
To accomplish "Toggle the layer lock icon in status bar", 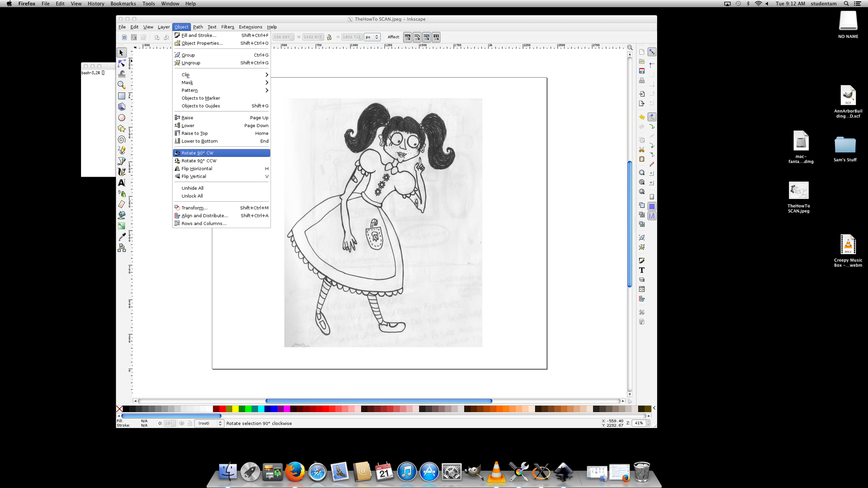I will 190,423.
